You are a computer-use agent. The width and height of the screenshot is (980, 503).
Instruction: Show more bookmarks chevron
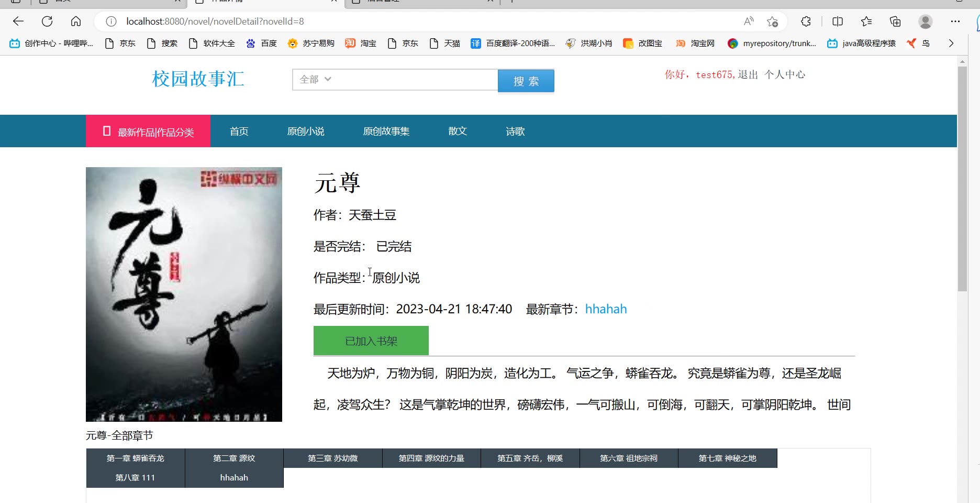tap(951, 43)
